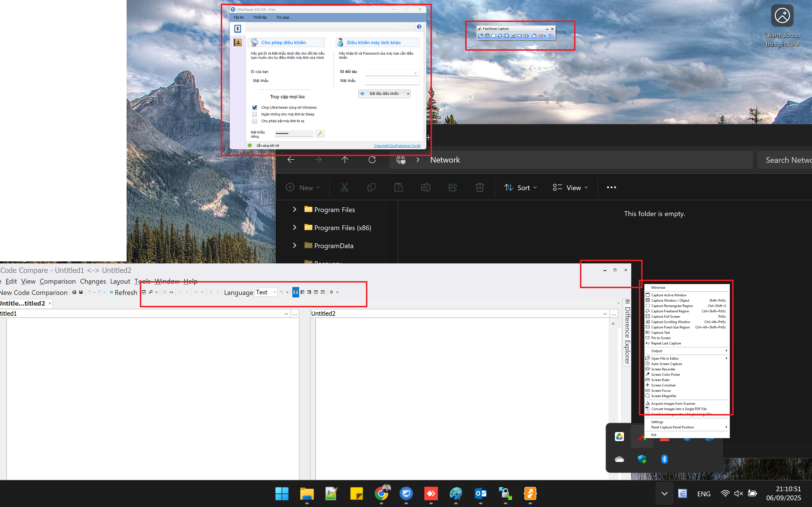
Task: Choose Screen Color Picker from context menu
Action: 665,375
